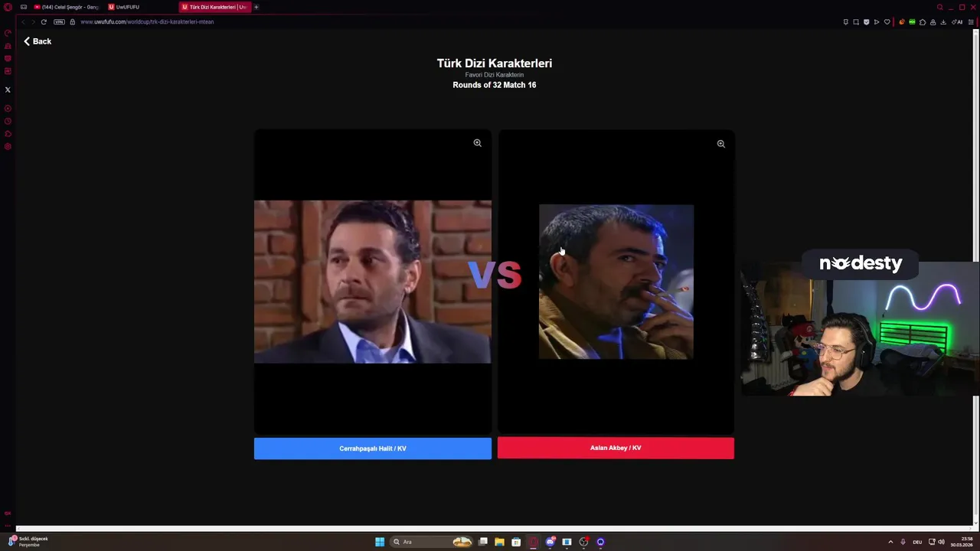980x551 pixels.
Task: Open the volume and network tray
Action: pos(936,542)
